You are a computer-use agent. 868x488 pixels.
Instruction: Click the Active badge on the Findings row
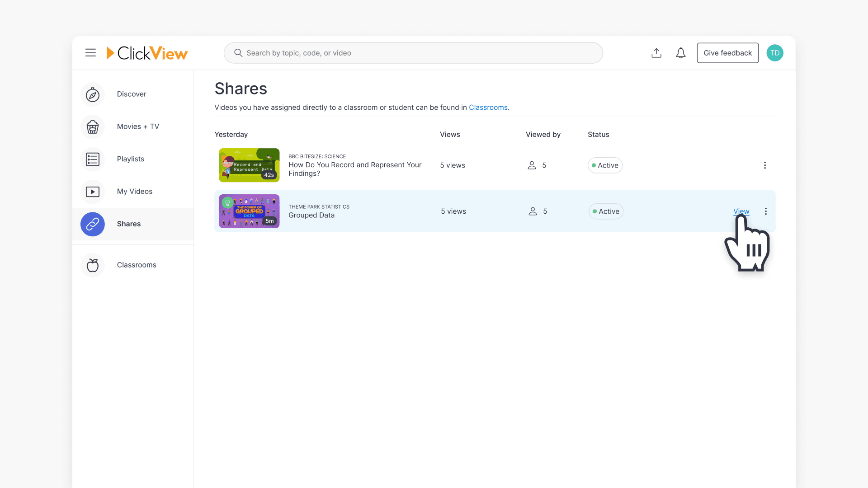pos(605,165)
